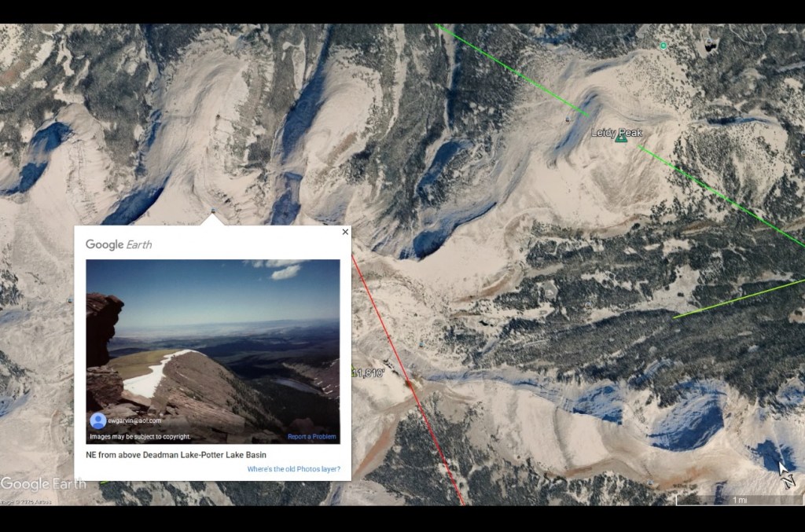The height and width of the screenshot is (532, 805).
Task: Open "Where's the old Photos layer?" link
Action: pos(294,469)
